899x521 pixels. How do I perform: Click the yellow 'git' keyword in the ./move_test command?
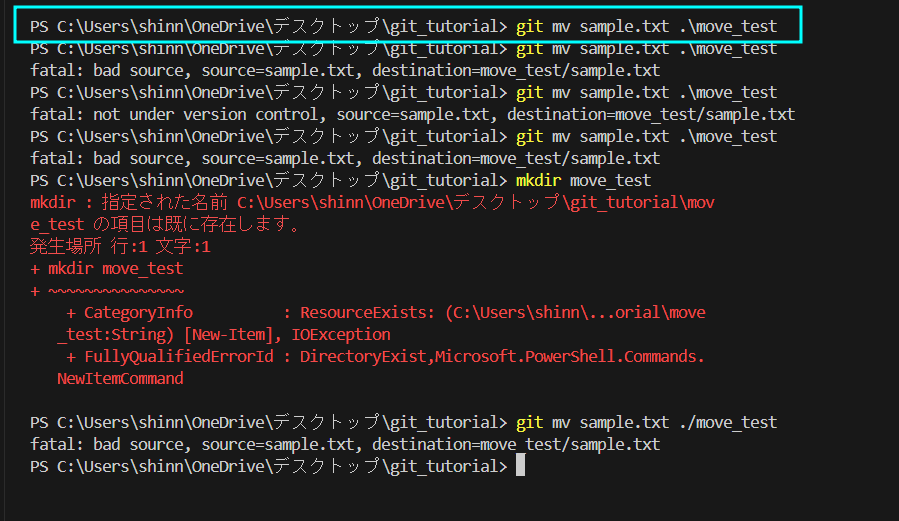tap(529, 422)
